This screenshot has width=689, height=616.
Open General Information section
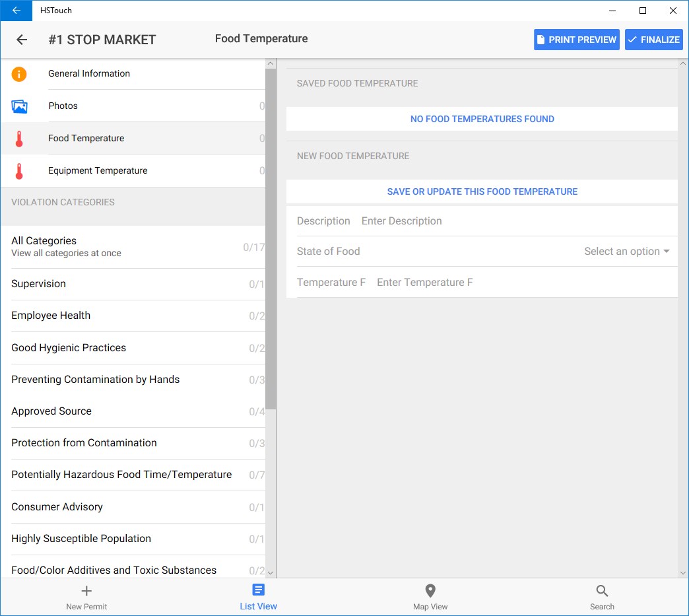pyautogui.click(x=133, y=74)
